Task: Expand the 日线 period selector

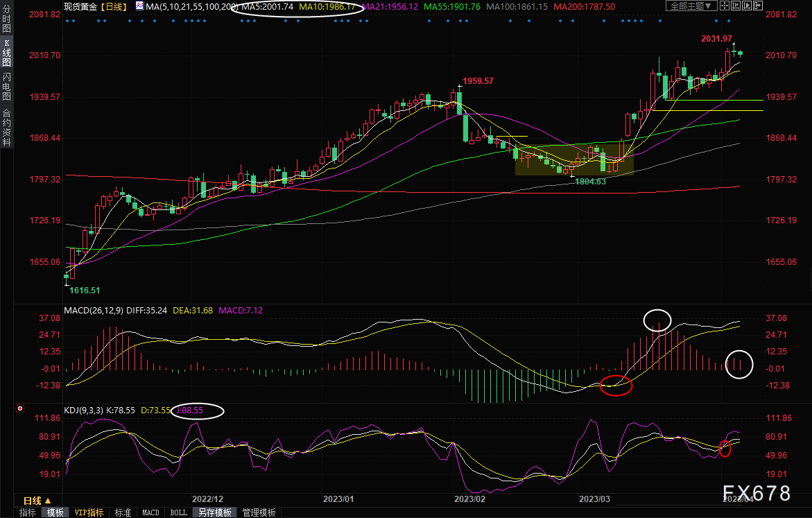Action: pyautogui.click(x=37, y=501)
